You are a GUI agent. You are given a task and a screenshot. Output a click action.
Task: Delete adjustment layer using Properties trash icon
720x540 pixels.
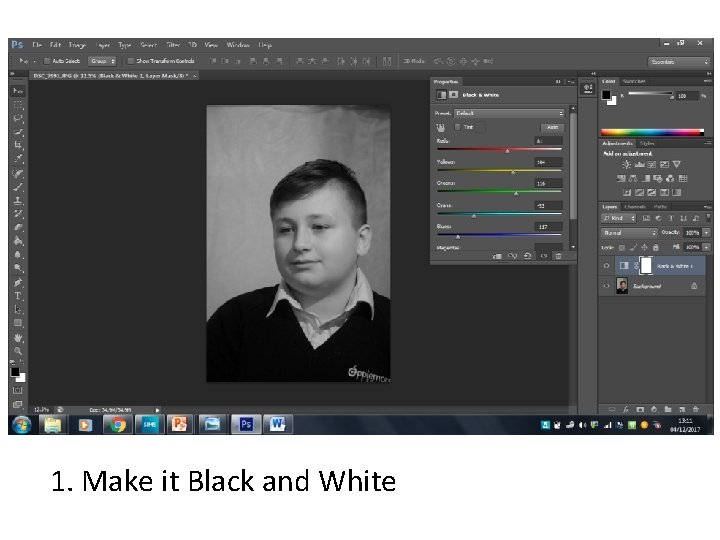(560, 257)
